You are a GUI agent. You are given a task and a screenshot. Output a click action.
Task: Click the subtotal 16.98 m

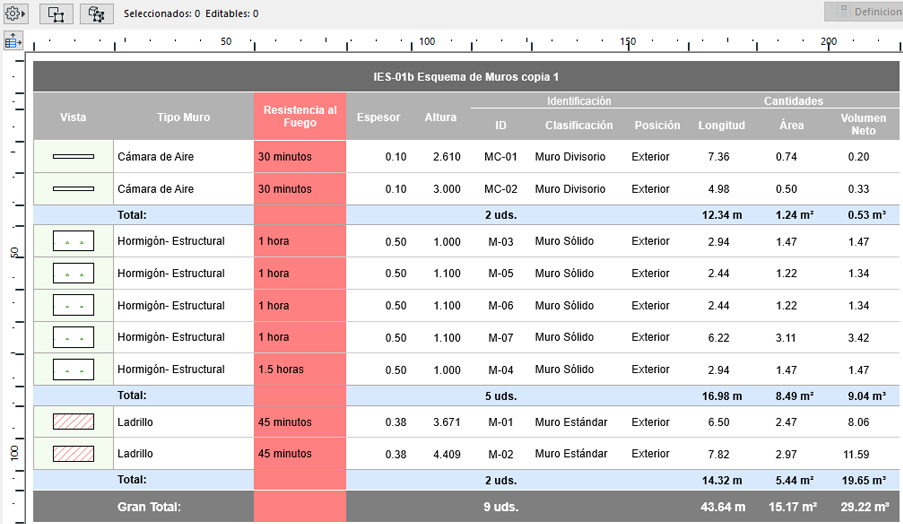pyautogui.click(x=722, y=396)
